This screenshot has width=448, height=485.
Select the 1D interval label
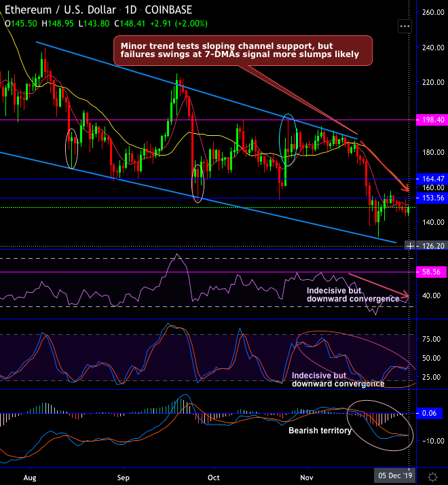[130, 10]
